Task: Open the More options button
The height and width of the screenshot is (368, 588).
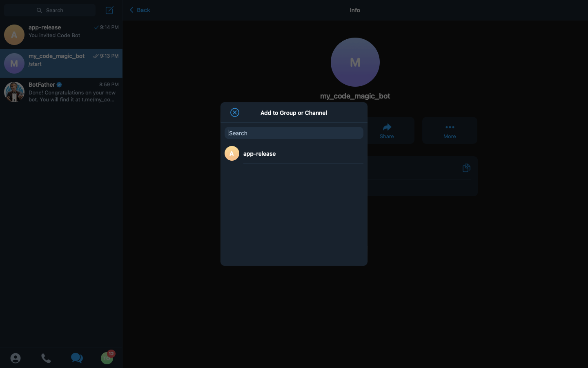Action: (450, 130)
